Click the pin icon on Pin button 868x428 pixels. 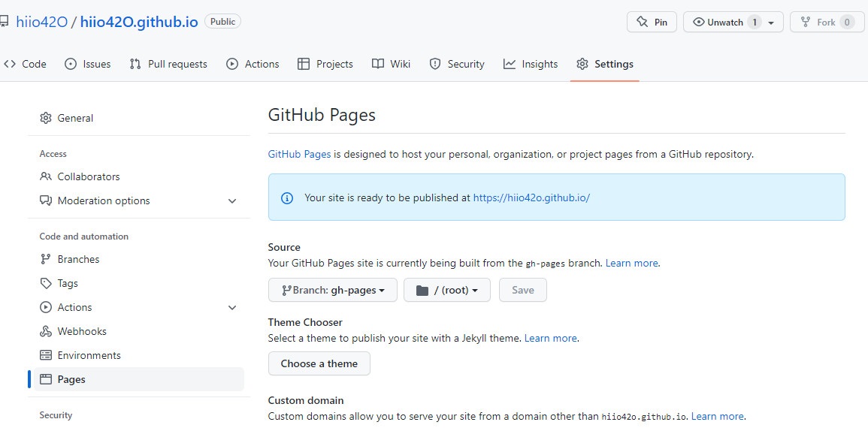click(642, 22)
